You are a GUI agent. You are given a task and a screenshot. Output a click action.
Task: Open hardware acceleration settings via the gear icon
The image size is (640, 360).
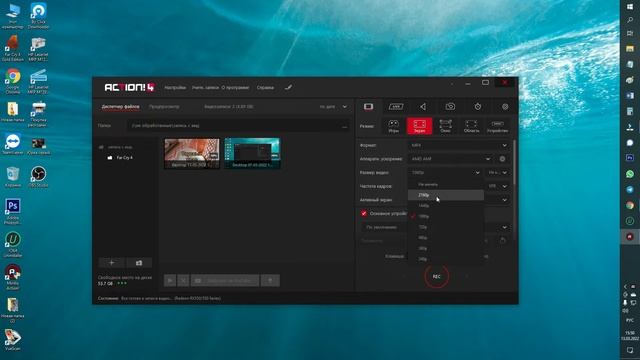pos(502,159)
